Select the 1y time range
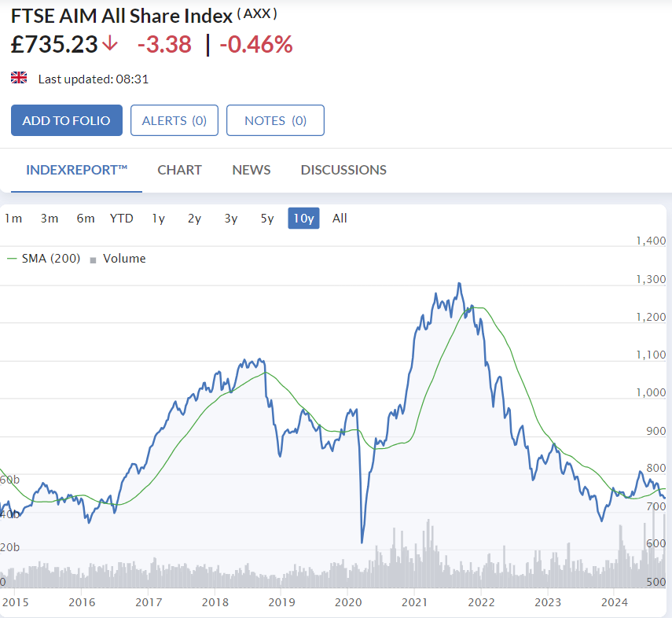The height and width of the screenshot is (618, 672). 158,219
